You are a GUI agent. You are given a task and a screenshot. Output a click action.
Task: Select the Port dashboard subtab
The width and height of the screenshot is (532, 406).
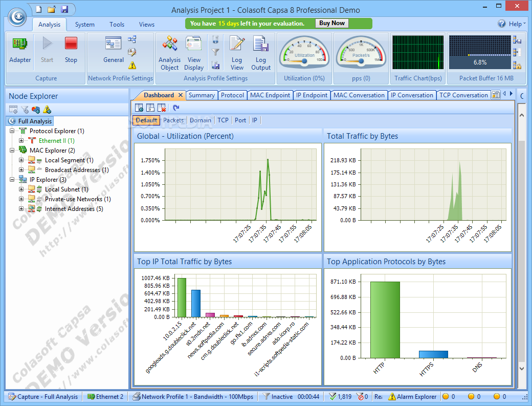(240, 120)
